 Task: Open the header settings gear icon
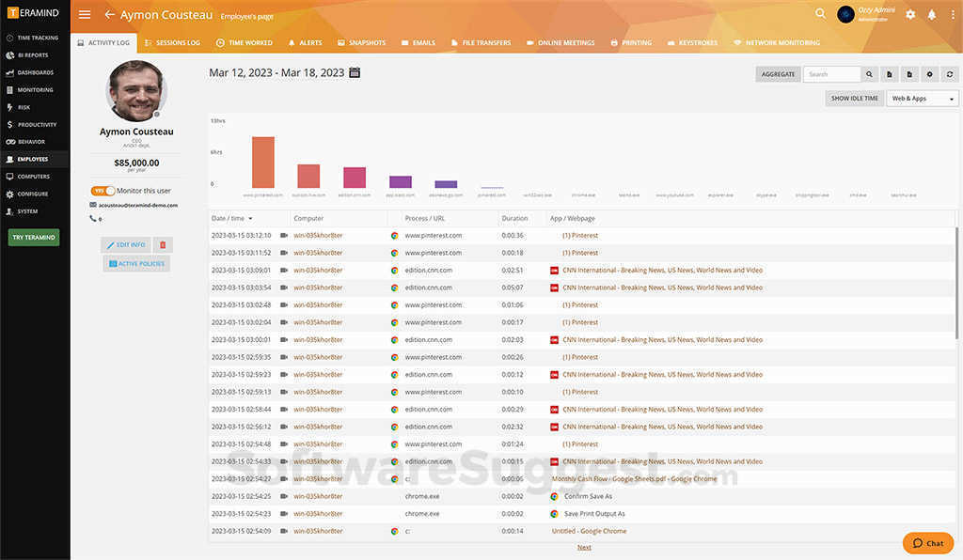[x=910, y=15]
